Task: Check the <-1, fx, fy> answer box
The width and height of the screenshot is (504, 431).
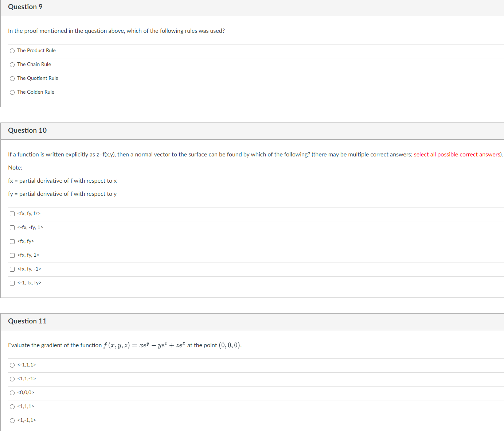Action: point(12,283)
